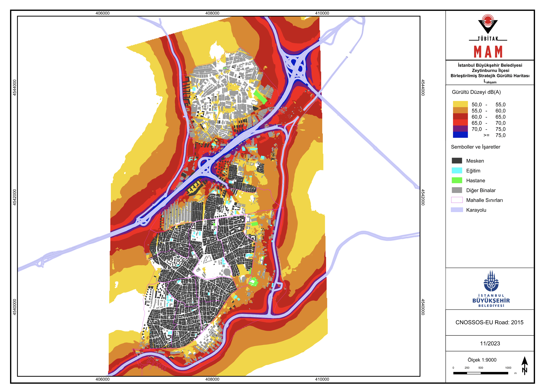Click the '4542000' label on the right axis

[423, 197]
